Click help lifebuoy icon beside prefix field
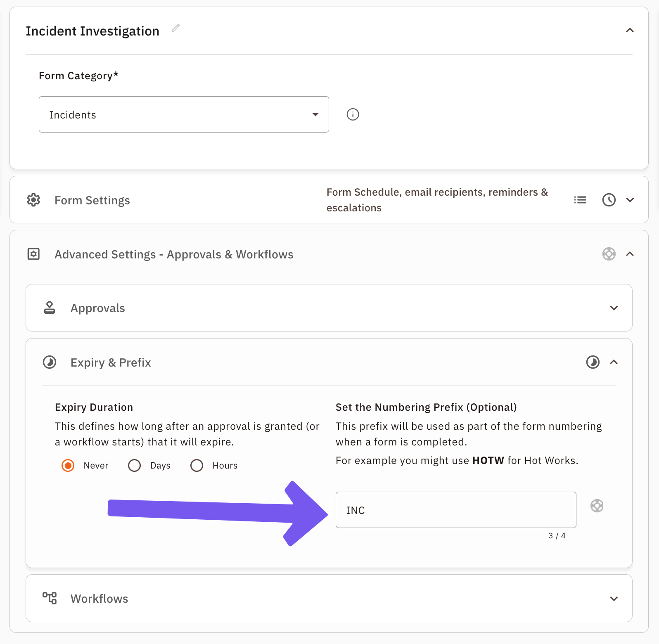The height and width of the screenshot is (644, 659). [597, 506]
